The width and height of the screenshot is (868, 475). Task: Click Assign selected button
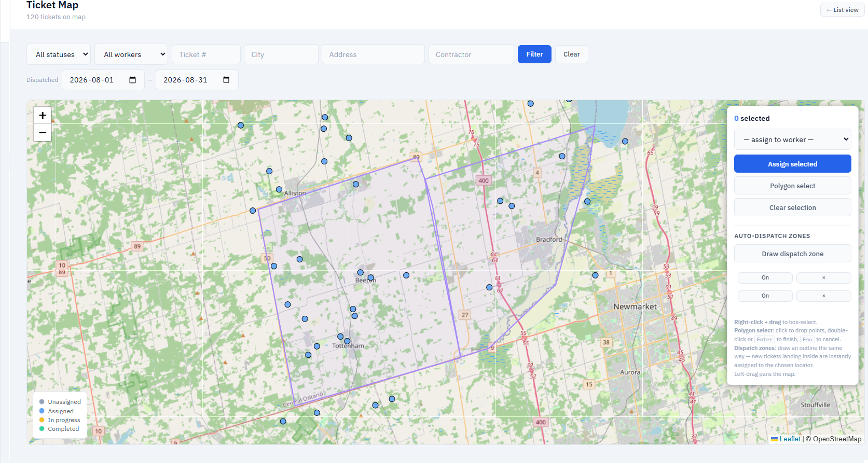(792, 164)
